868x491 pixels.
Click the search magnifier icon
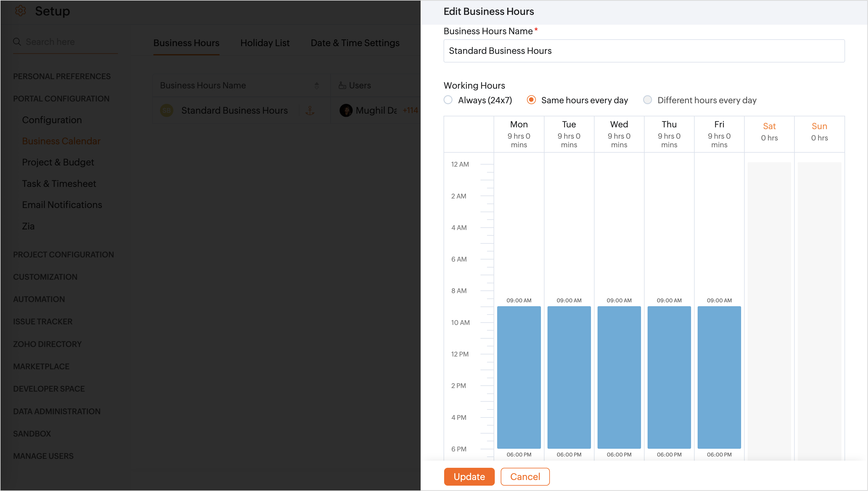tap(17, 42)
